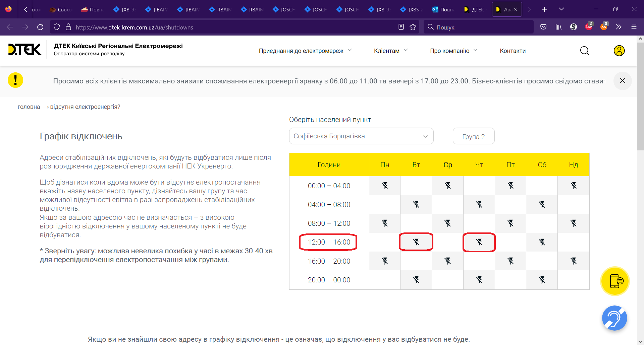Select the Пн day header

[x=385, y=164]
